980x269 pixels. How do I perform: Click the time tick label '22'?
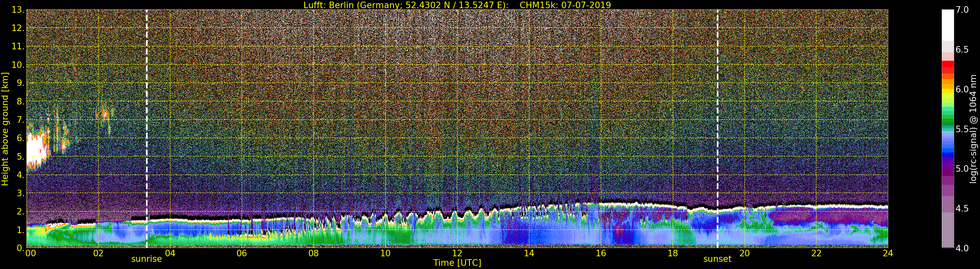pos(816,253)
